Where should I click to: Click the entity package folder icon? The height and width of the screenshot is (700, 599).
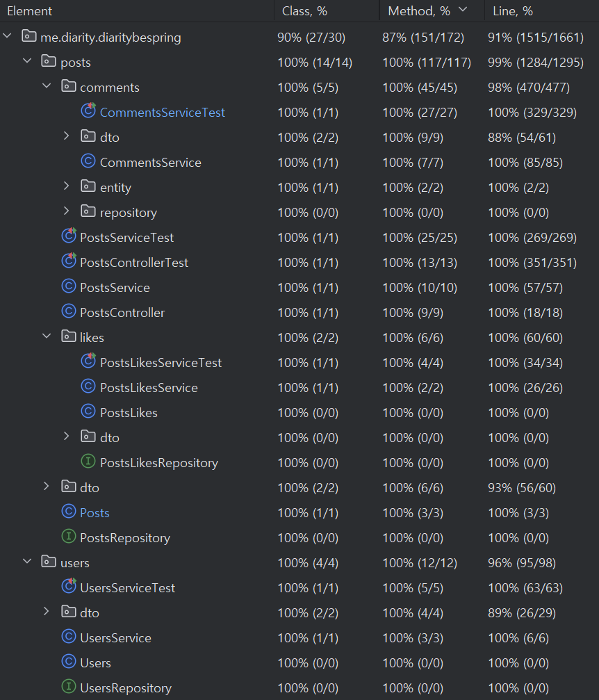click(88, 186)
